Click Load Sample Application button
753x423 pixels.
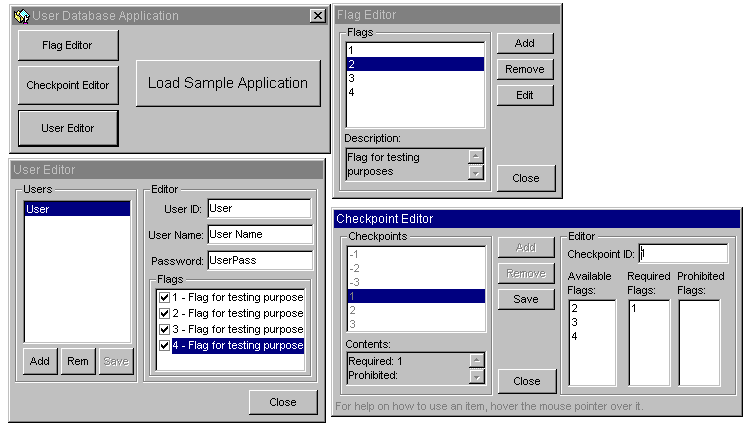(228, 83)
